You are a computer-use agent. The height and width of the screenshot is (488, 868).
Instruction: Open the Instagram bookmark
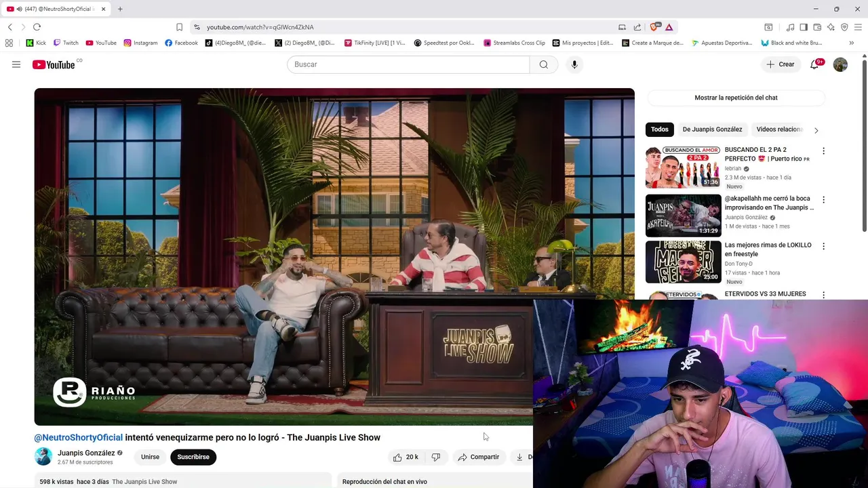(140, 43)
